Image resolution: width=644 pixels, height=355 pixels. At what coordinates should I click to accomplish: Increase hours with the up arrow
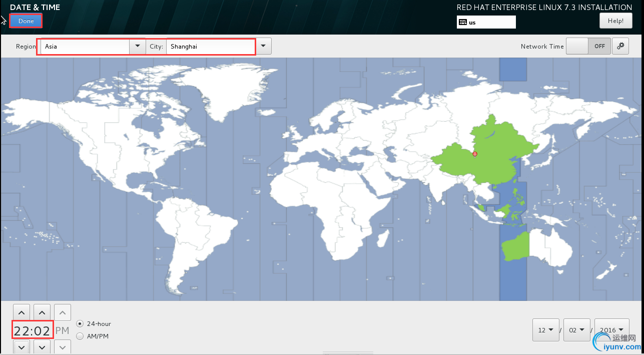22,312
